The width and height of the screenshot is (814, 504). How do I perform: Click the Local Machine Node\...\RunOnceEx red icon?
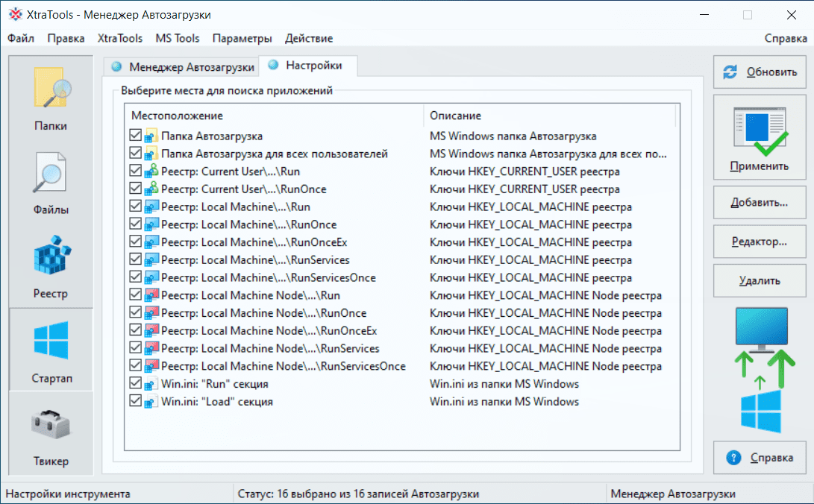151,330
